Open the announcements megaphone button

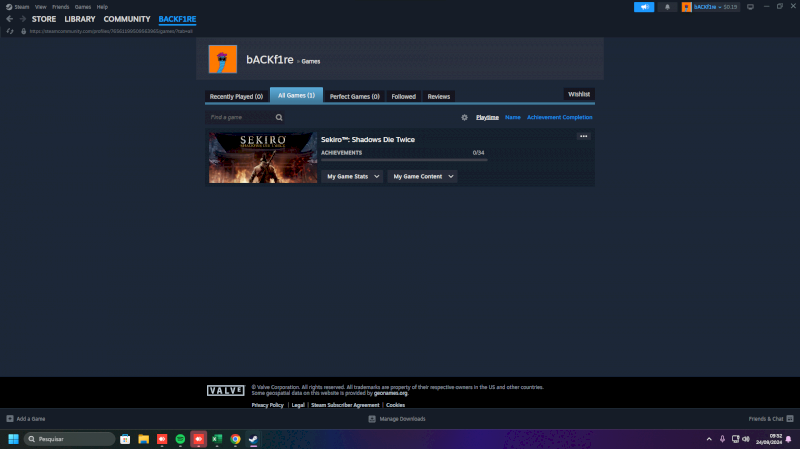pyautogui.click(x=644, y=7)
